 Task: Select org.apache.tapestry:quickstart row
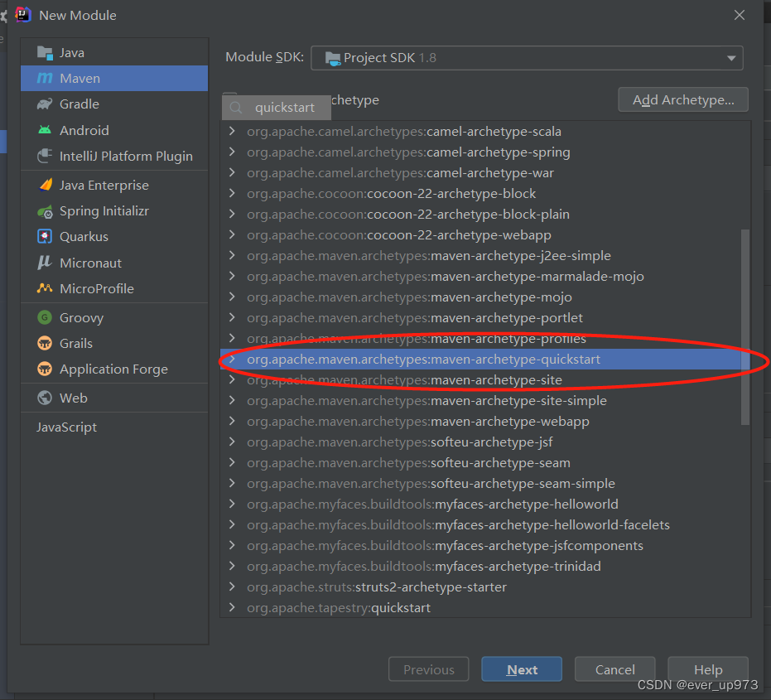pyautogui.click(x=484, y=607)
